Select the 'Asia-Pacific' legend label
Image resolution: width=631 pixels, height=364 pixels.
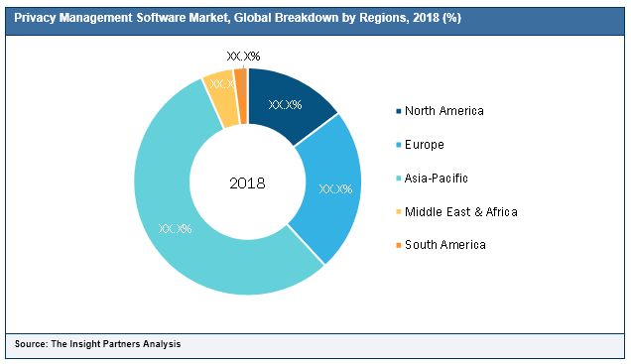[x=437, y=179]
